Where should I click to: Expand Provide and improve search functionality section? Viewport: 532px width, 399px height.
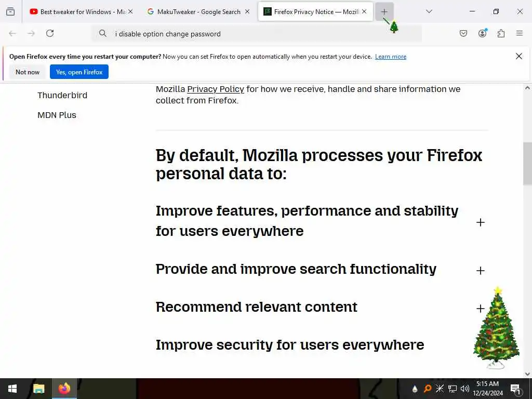[x=480, y=270]
